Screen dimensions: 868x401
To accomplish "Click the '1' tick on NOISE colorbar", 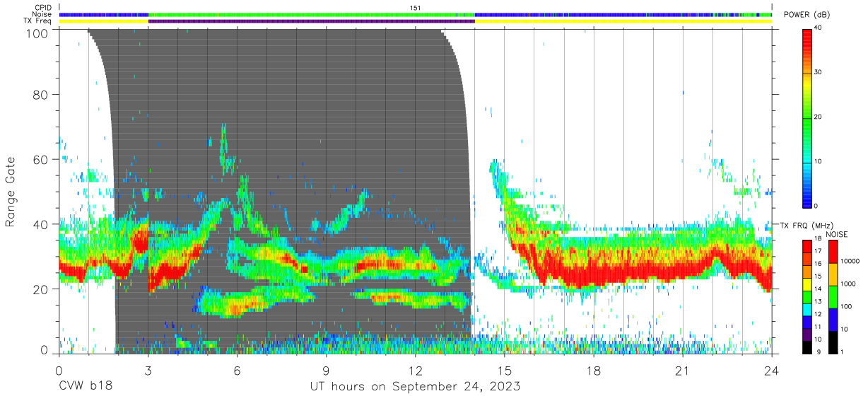I will (x=843, y=352).
